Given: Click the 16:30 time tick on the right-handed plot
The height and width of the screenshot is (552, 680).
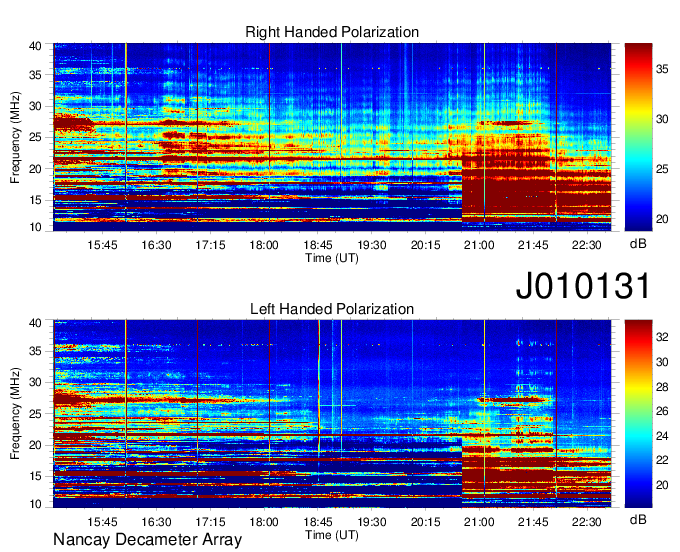Looking at the screenshot, I should point(156,245).
